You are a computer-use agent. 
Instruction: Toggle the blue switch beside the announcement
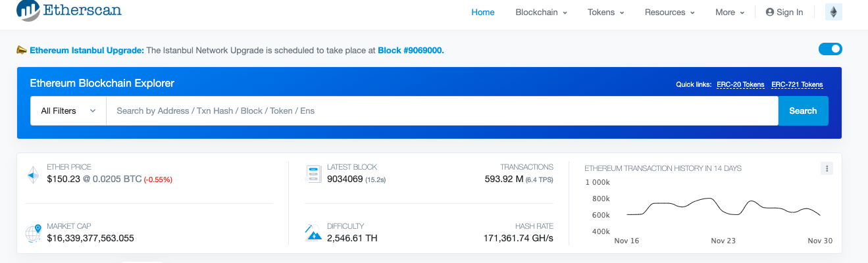click(x=830, y=49)
